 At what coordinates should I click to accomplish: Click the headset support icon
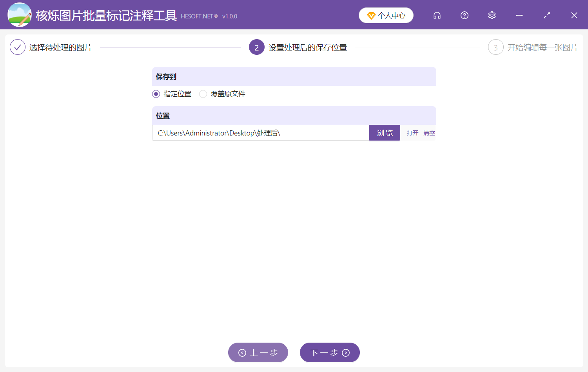point(437,15)
